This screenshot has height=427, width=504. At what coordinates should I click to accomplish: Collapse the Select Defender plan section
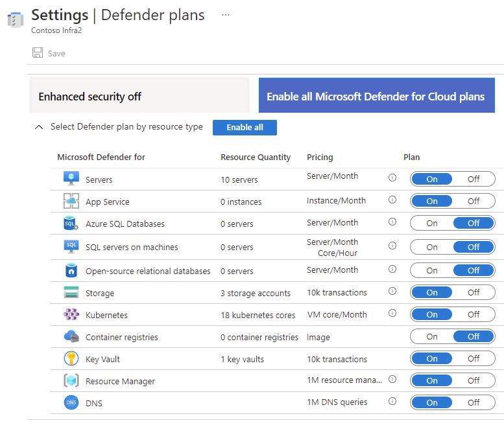[39, 128]
